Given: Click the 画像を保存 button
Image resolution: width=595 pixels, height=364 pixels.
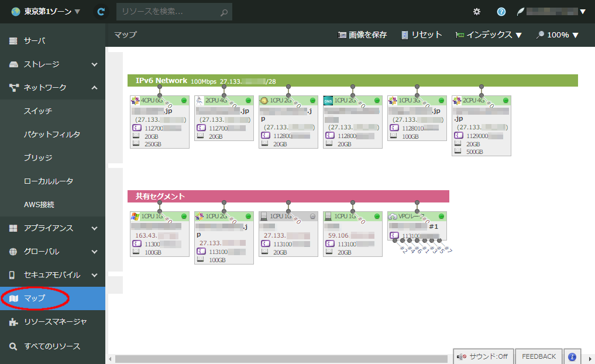Looking at the screenshot, I should (362, 35).
